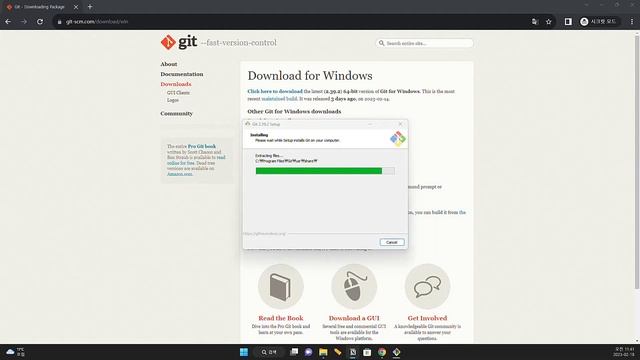Open File Explorer from the taskbar
Image resolution: width=640 pixels, height=360 pixels.
[x=323, y=352]
